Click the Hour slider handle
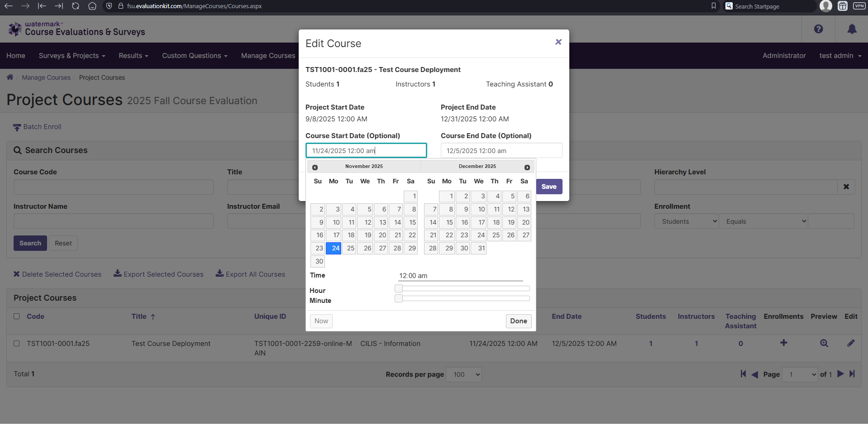The width and height of the screenshot is (868, 446). [x=399, y=288]
